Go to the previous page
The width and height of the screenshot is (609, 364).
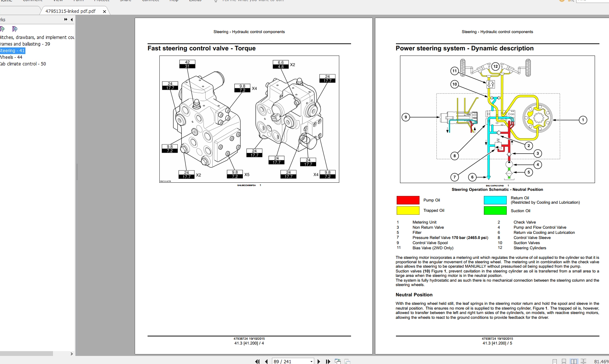click(x=266, y=361)
